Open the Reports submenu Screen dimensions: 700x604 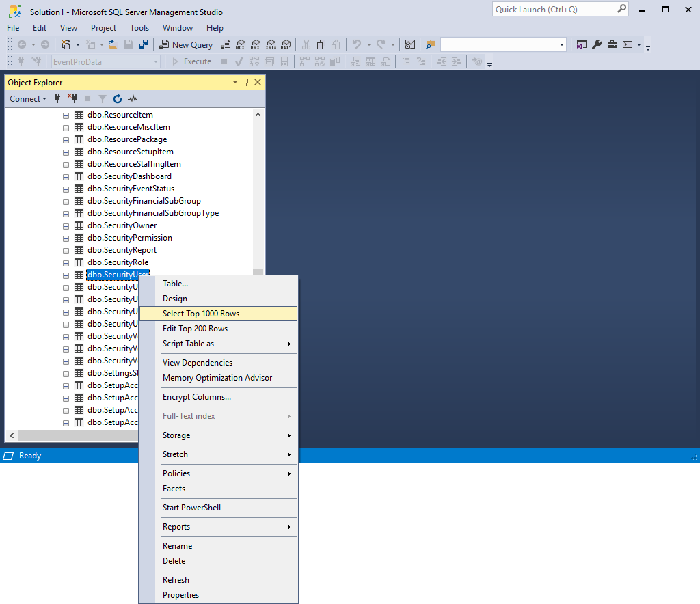tap(218, 527)
